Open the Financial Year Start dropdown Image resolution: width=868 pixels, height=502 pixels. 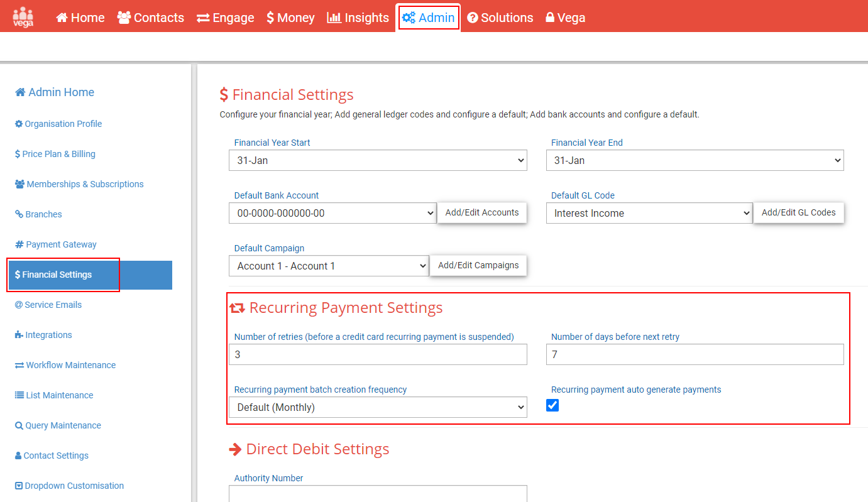pyautogui.click(x=378, y=161)
